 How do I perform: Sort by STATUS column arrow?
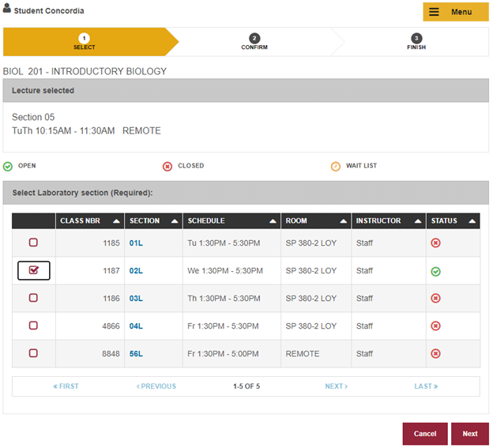pos(472,221)
